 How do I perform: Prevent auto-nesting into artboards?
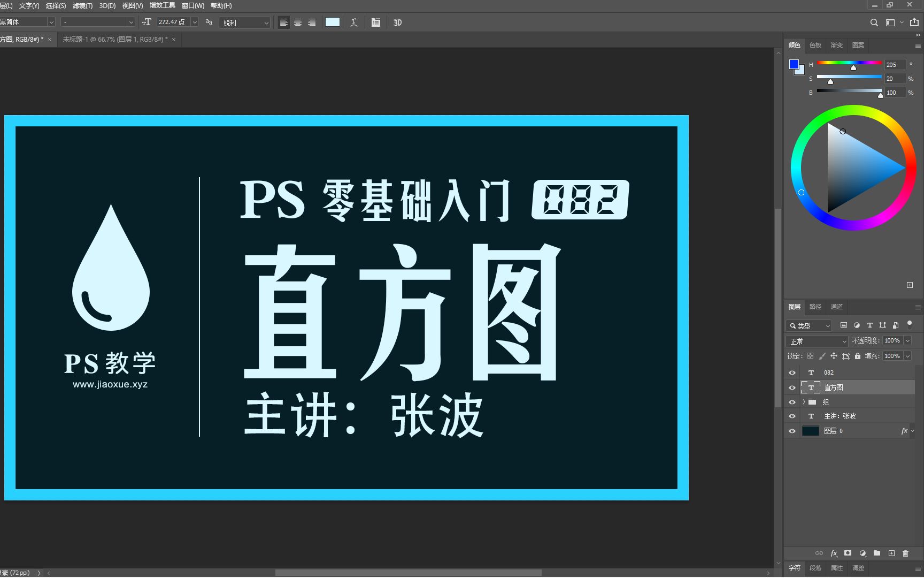pyautogui.click(x=845, y=356)
